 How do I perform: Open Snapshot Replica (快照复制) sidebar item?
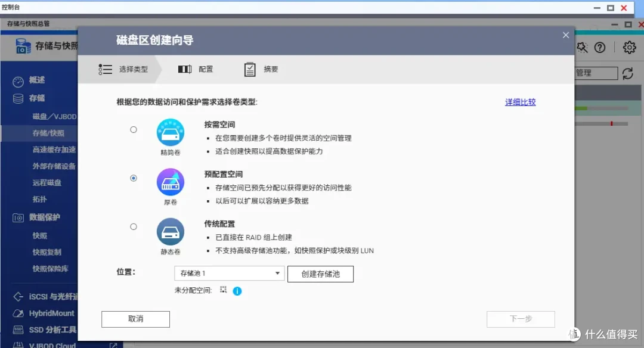[x=47, y=252]
